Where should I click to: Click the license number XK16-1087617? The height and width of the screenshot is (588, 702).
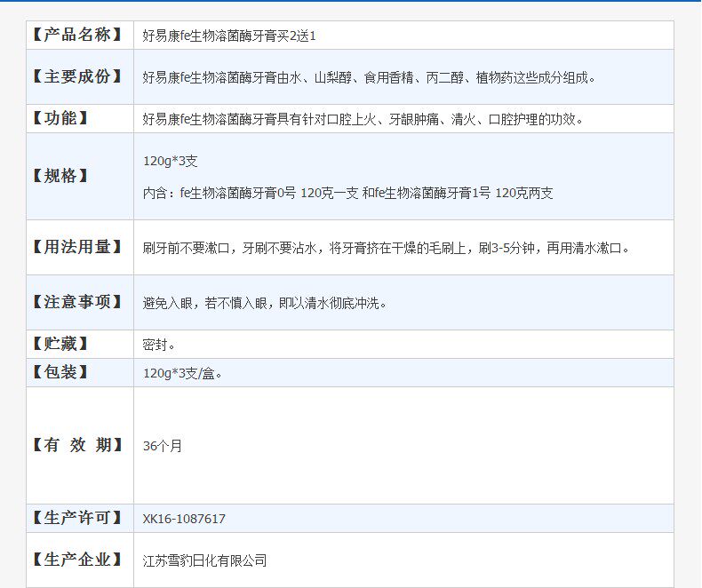(184, 519)
